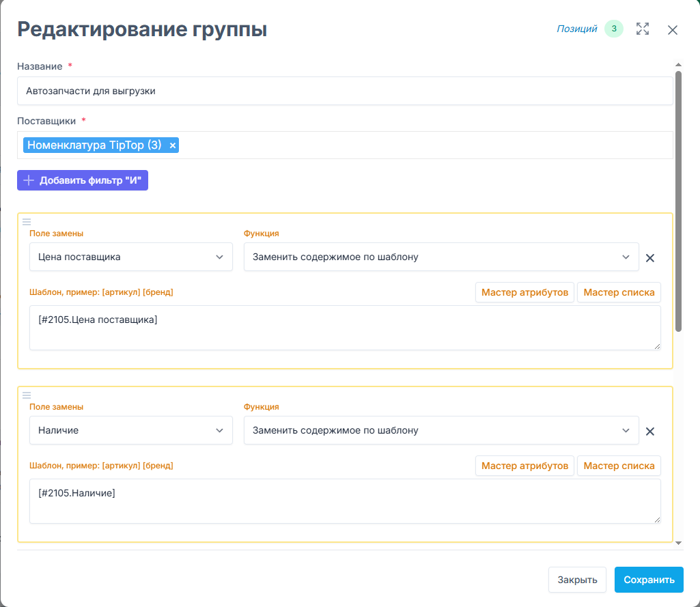This screenshot has width=700, height=607.
Task: Delete the Цена поставщика replacement rule
Action: (650, 258)
